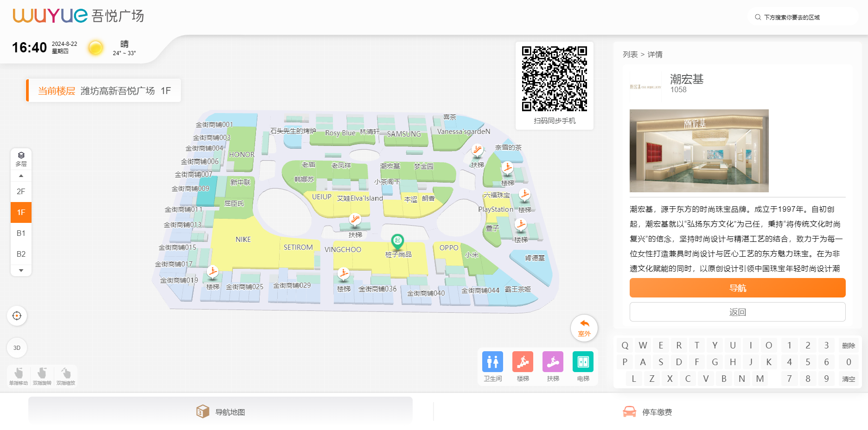Click the search magnifier icon

[758, 17]
